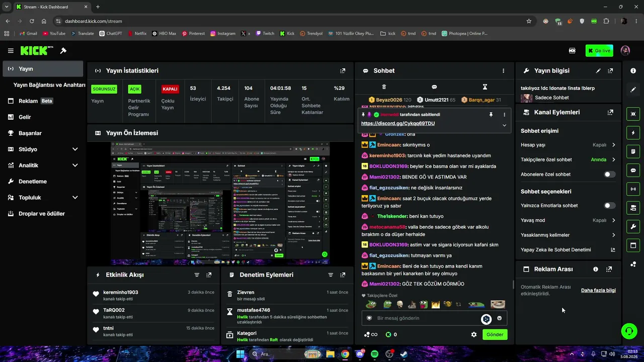644x362 pixels.
Task: Click the pin icon next to the Kick logo
Action: coord(63,51)
